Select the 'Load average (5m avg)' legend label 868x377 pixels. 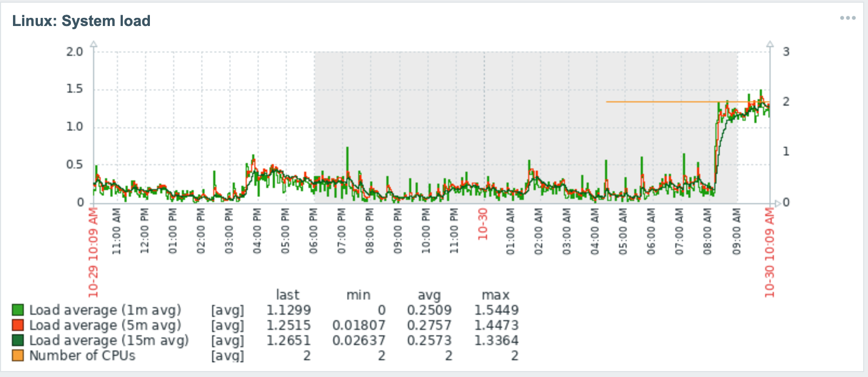pos(105,326)
